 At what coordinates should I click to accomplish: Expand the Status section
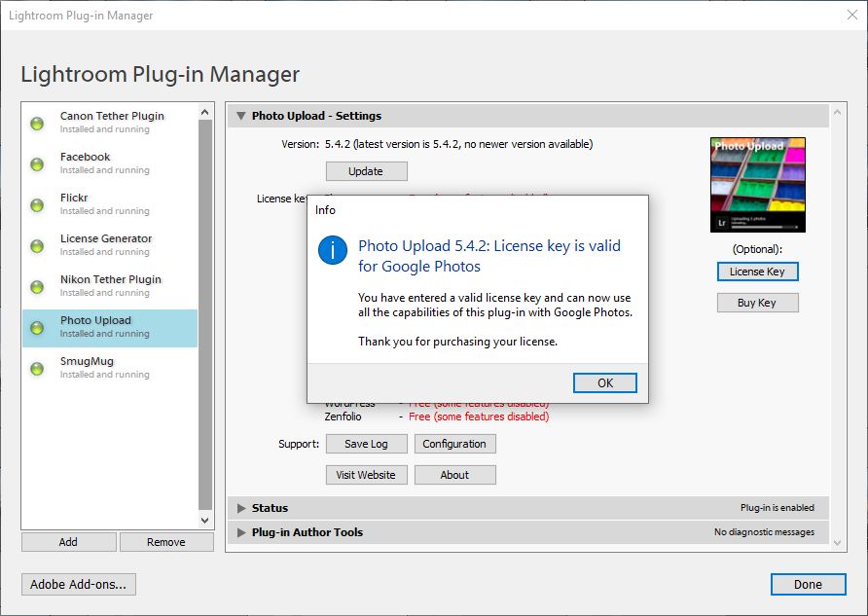(241, 508)
